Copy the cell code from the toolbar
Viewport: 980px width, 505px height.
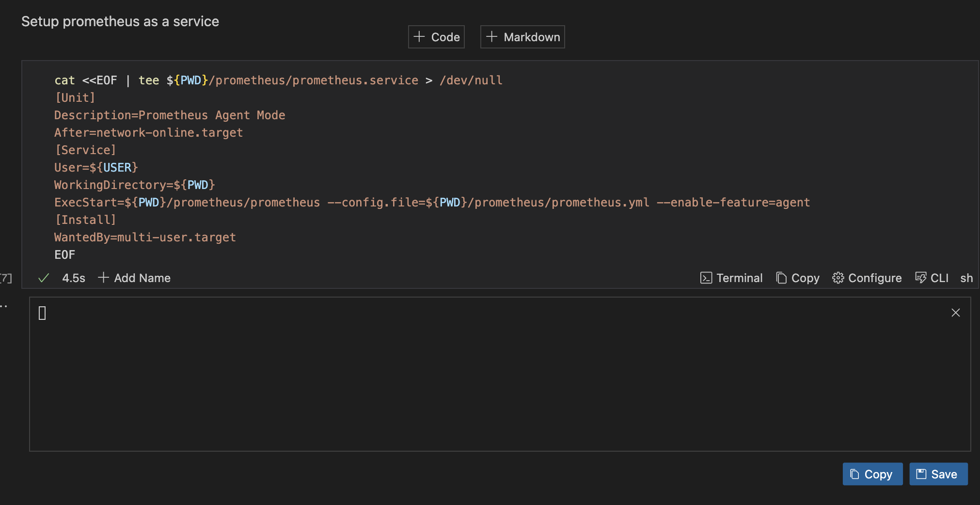(798, 278)
